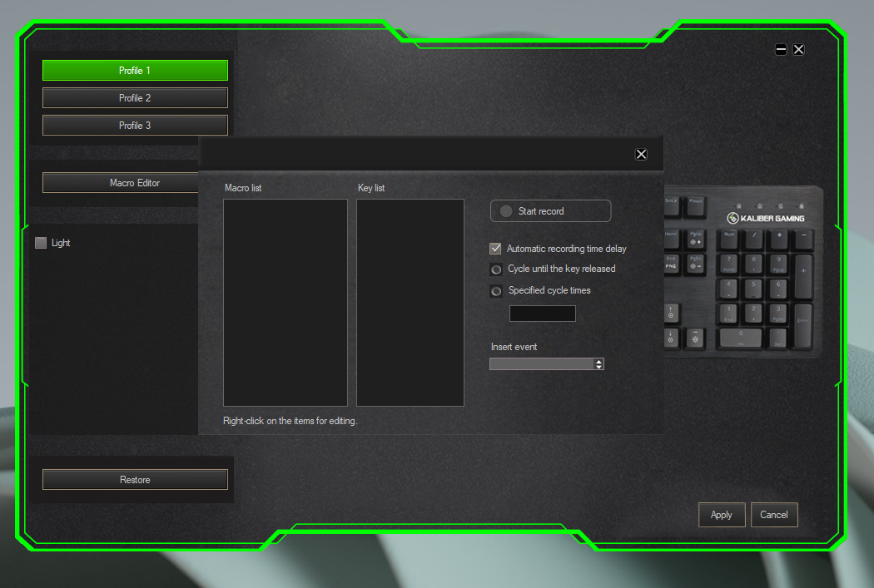Click the Insert event stepper up arrow
The width and height of the screenshot is (874, 588).
coord(599,361)
